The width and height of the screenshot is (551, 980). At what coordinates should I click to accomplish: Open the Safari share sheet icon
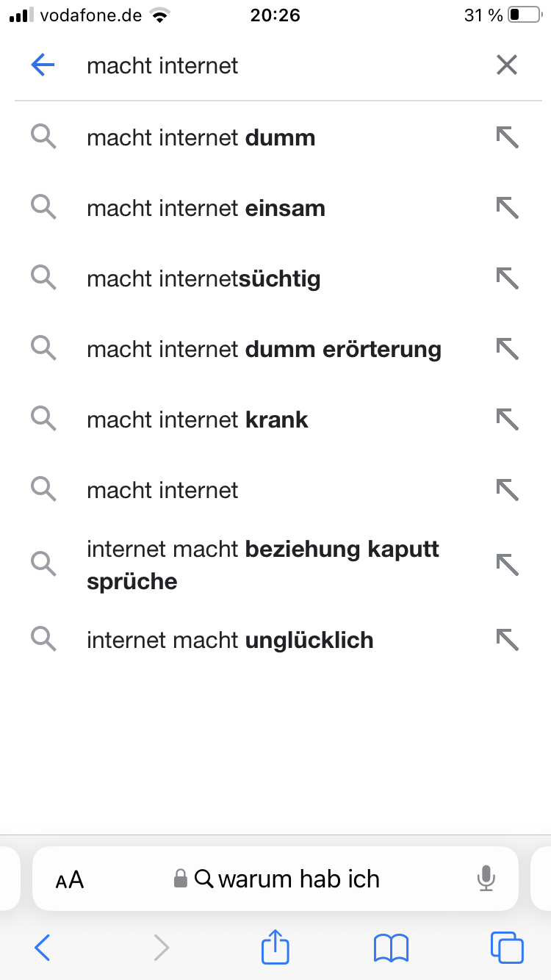pyautogui.click(x=275, y=946)
